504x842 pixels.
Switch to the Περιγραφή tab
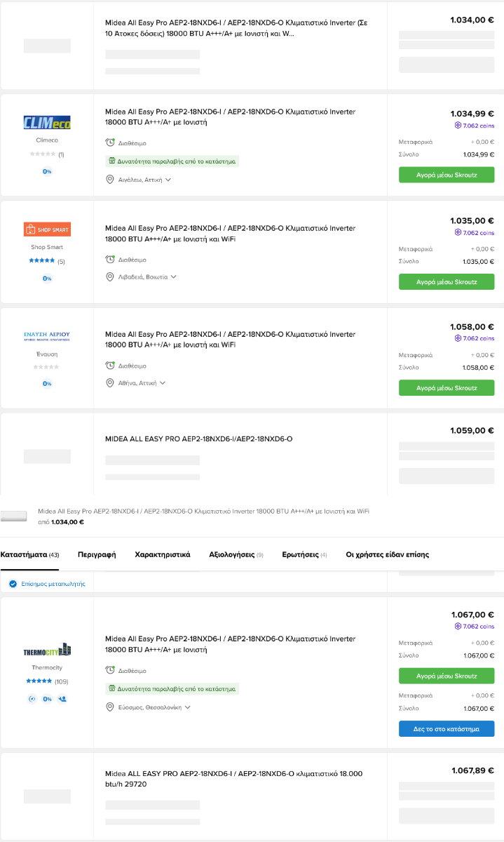point(97,554)
